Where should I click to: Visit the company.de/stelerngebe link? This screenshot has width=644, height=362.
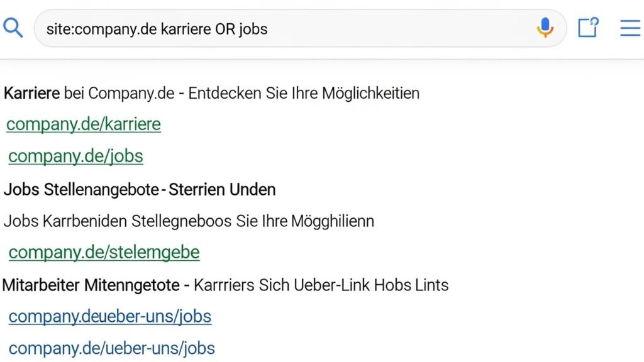(x=104, y=252)
